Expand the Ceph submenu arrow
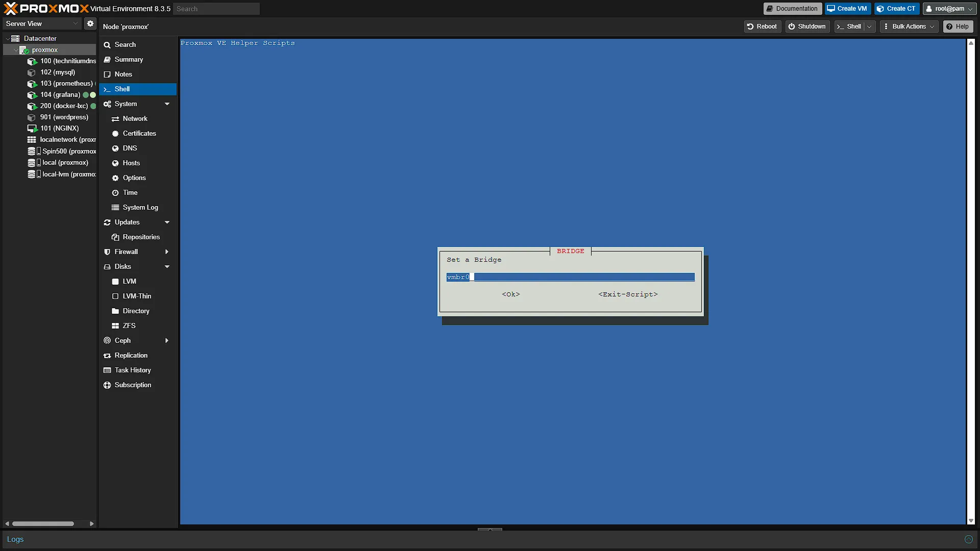 click(x=167, y=341)
